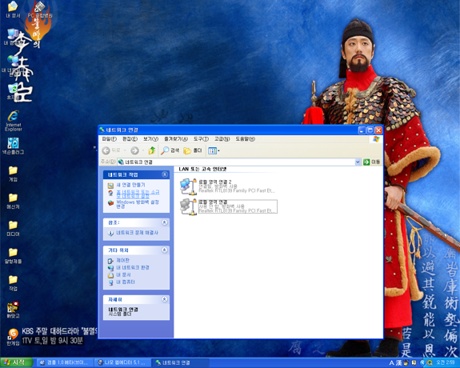The image size is (460, 368).
Task: Click the system tray clock
Action: 445,362
